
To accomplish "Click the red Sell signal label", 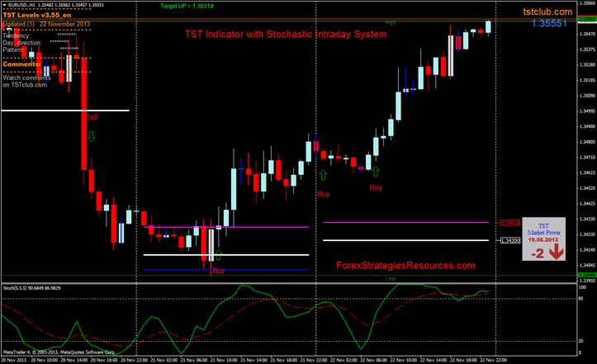I will point(92,117).
